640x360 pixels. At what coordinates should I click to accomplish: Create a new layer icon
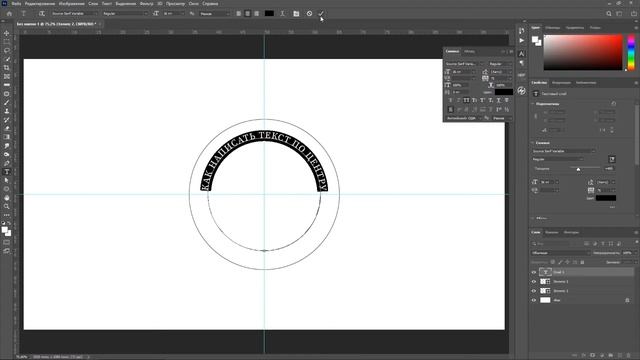[620, 356]
